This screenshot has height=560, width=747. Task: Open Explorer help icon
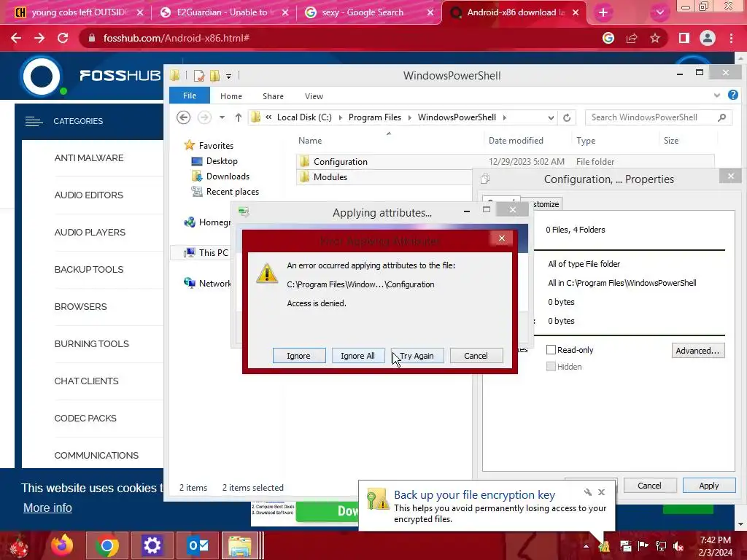point(733,96)
